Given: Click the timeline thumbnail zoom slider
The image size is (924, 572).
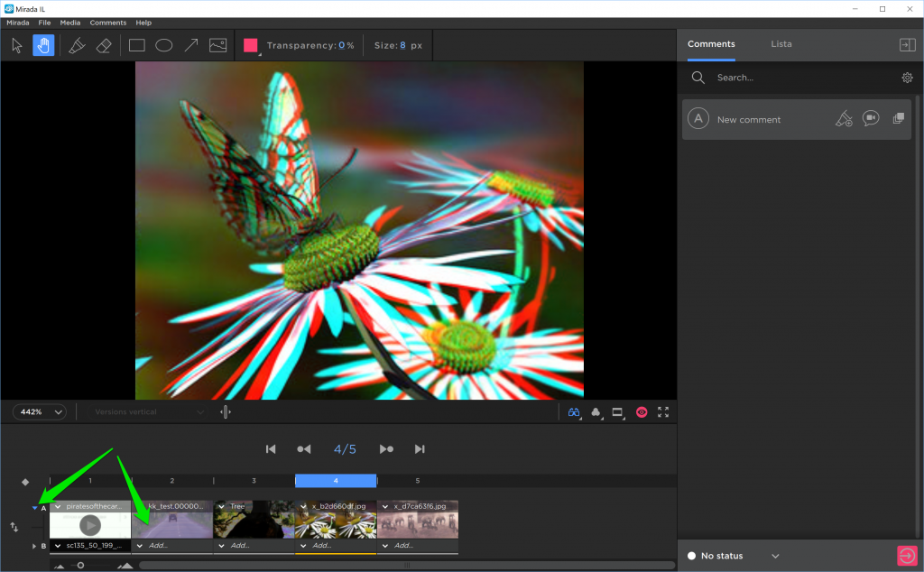Looking at the screenshot, I should point(80,566).
